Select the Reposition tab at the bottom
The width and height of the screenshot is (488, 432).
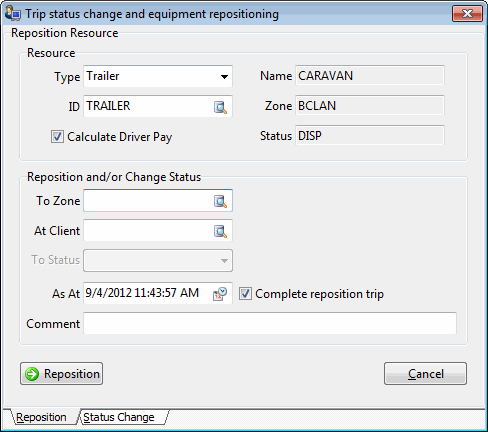[42, 417]
